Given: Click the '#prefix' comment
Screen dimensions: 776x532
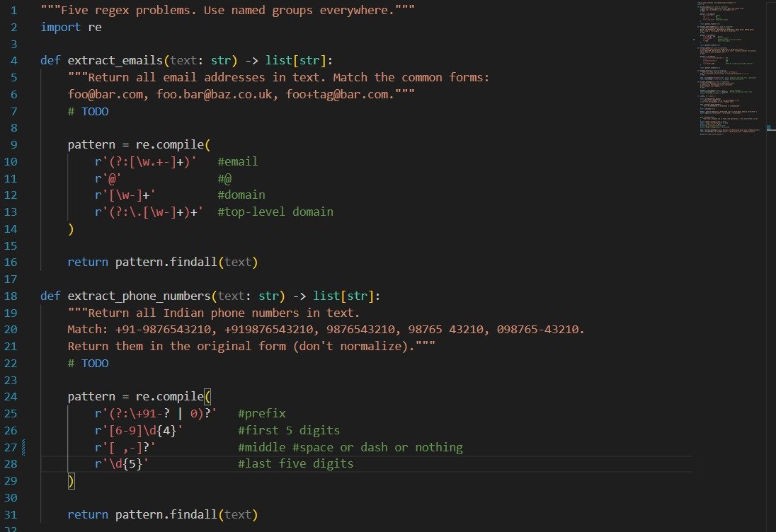Looking at the screenshot, I should click(x=261, y=413).
